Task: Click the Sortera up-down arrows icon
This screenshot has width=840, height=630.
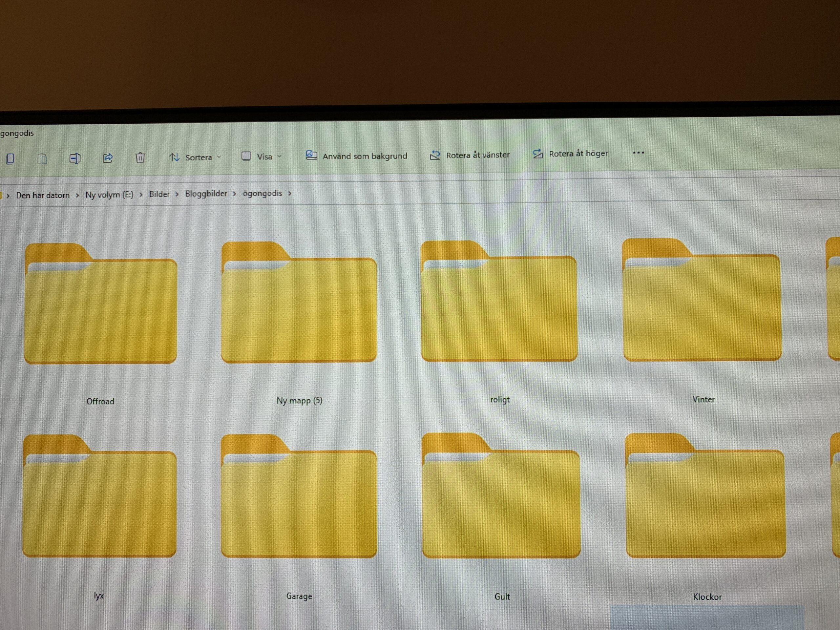Action: (175, 157)
